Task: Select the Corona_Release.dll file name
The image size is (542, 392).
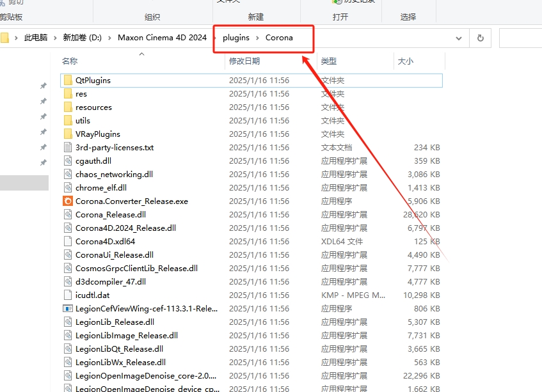Action: (111, 214)
